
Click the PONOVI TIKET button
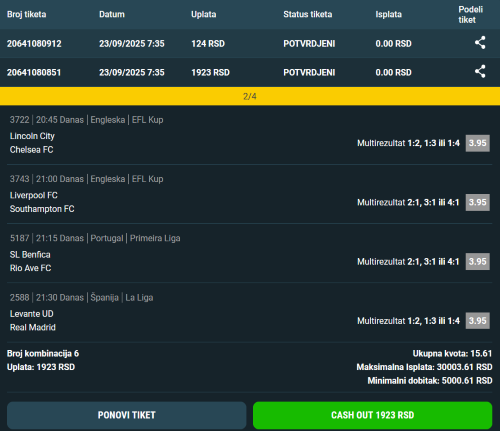[x=127, y=415]
